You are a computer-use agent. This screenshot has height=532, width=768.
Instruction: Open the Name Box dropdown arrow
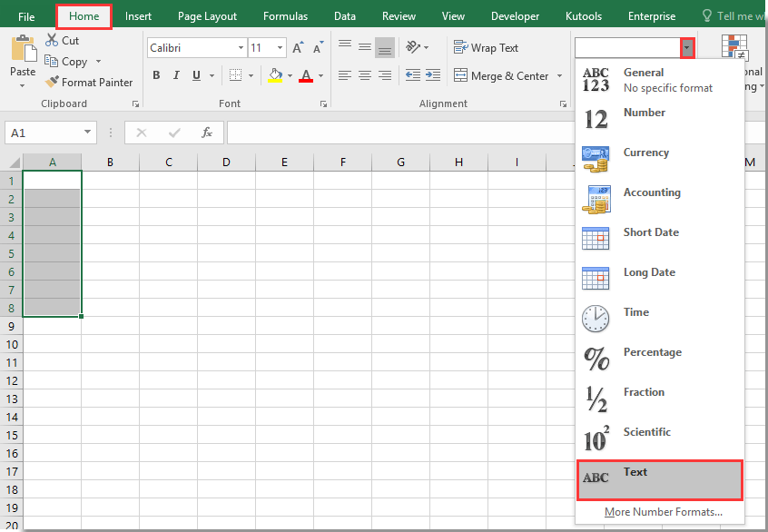pyautogui.click(x=87, y=133)
